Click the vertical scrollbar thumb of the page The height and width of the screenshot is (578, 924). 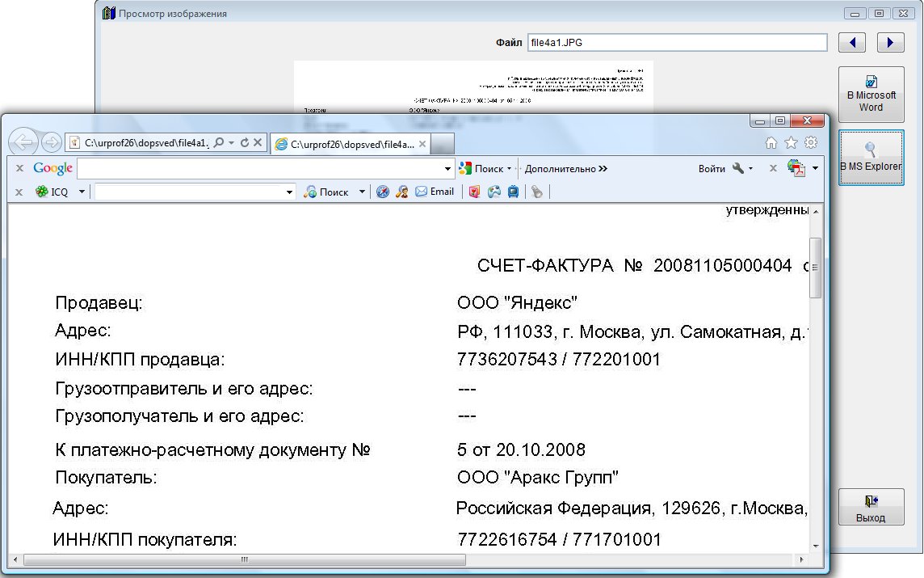(x=816, y=268)
